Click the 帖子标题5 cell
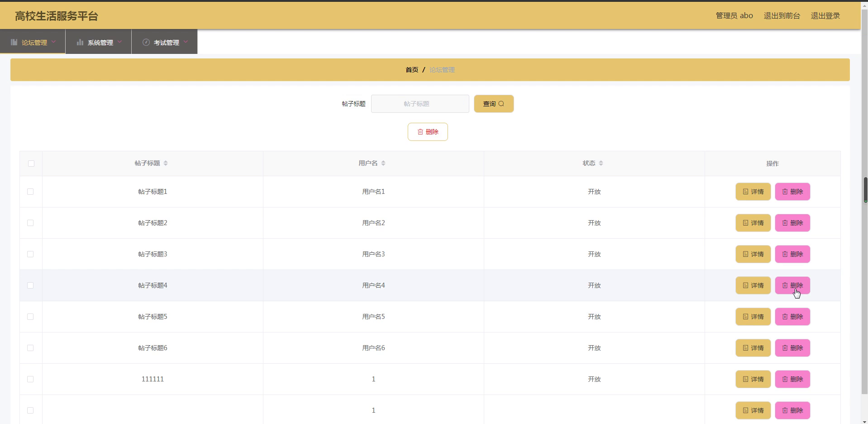This screenshot has width=868, height=424. click(153, 317)
